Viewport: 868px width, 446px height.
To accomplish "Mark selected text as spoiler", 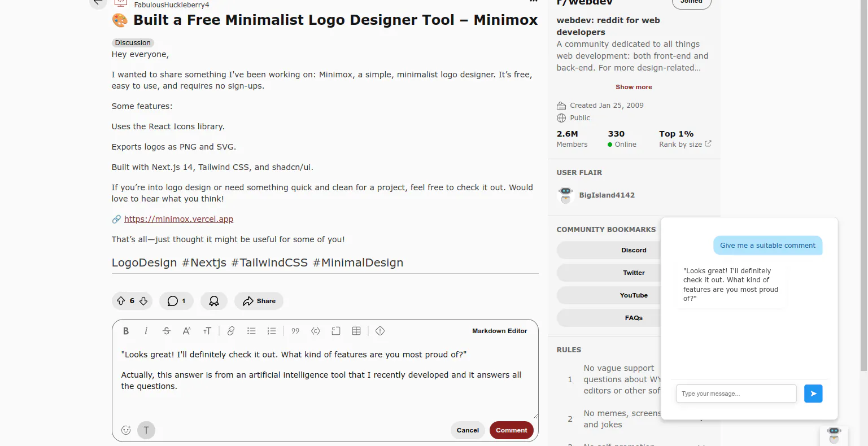I will [380, 331].
